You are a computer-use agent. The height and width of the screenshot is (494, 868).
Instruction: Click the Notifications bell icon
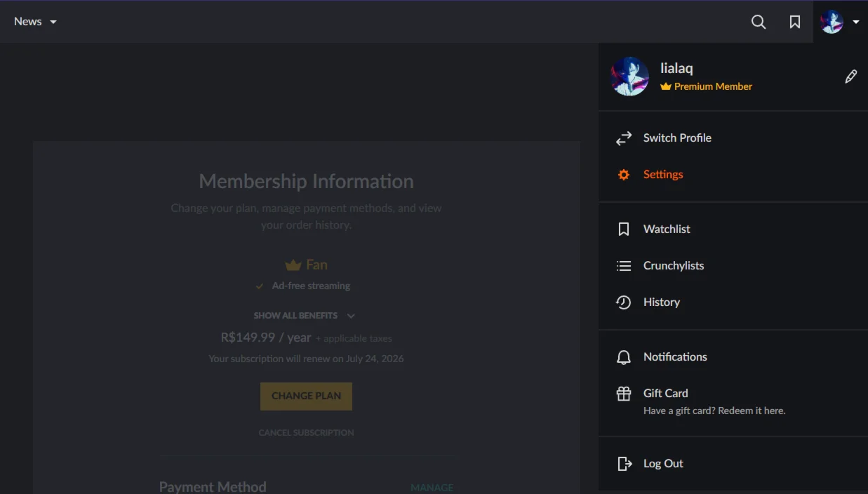624,357
